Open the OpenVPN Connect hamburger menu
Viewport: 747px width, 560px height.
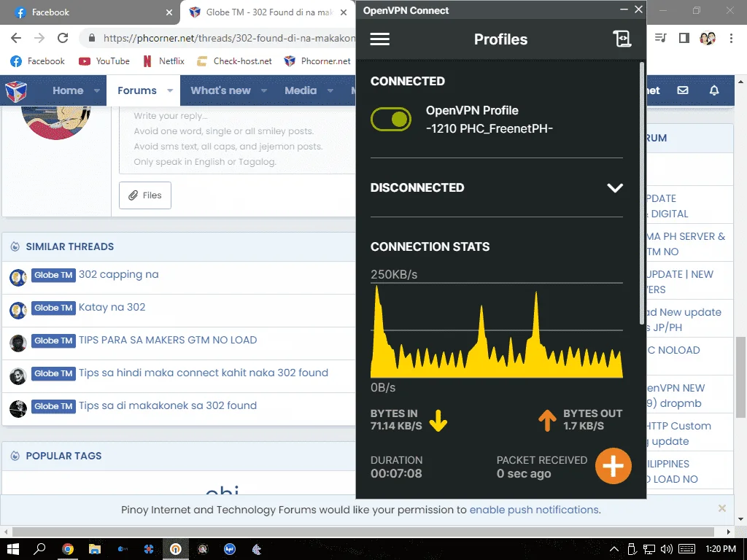click(379, 39)
